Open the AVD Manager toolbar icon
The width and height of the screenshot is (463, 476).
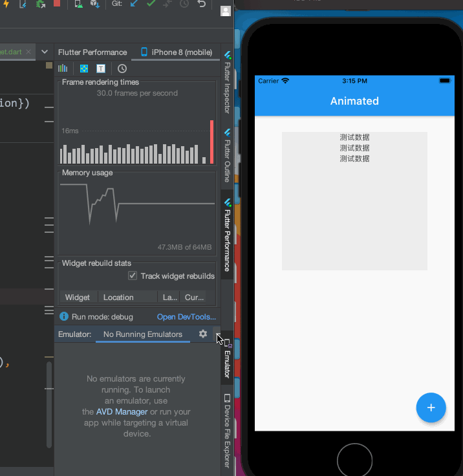click(79, 4)
